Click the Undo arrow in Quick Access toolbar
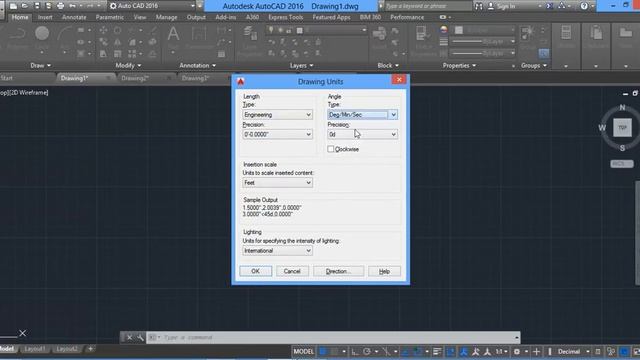Image resolution: width=640 pixels, height=360 pixels. tap(72, 6)
